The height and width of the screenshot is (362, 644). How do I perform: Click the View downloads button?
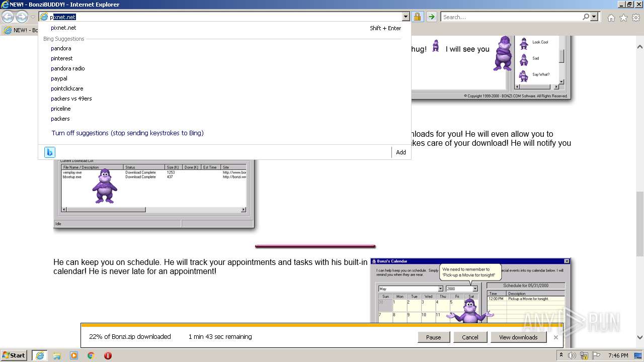pyautogui.click(x=518, y=337)
